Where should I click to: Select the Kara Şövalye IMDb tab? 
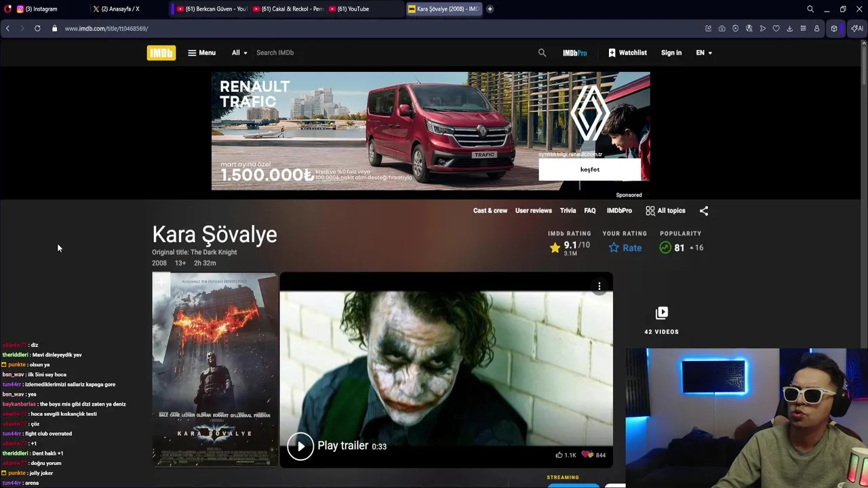pos(444,9)
